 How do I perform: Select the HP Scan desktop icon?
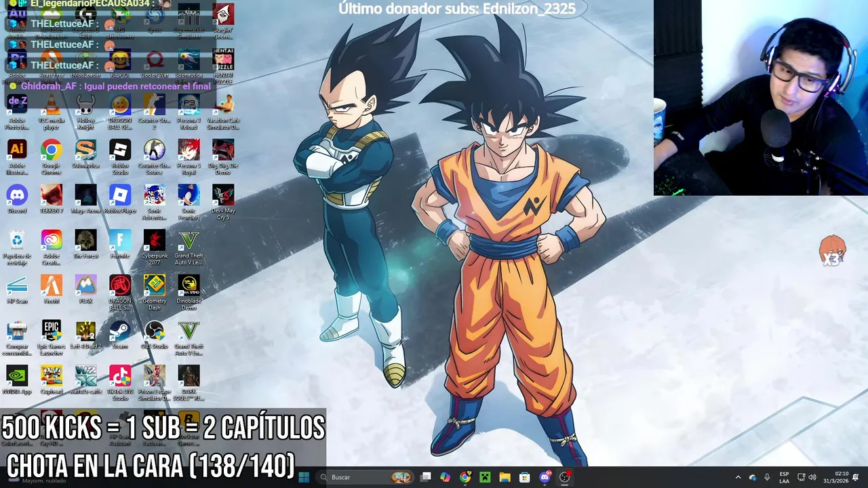tap(17, 289)
